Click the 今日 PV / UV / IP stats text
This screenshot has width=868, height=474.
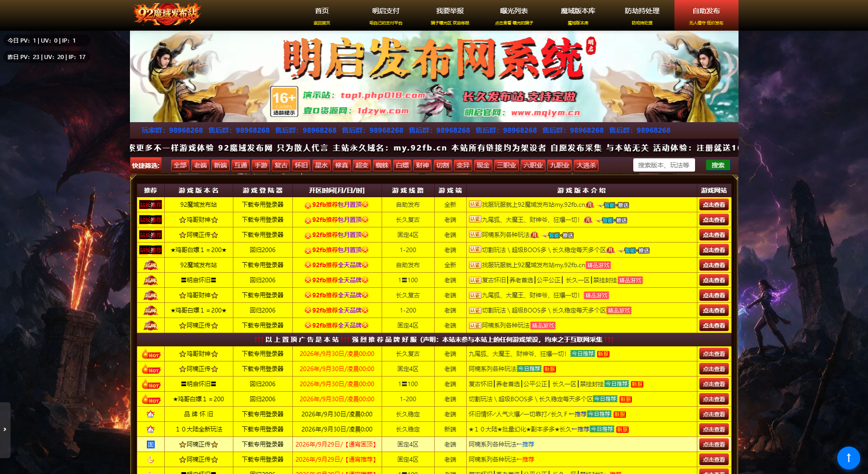[x=42, y=41]
